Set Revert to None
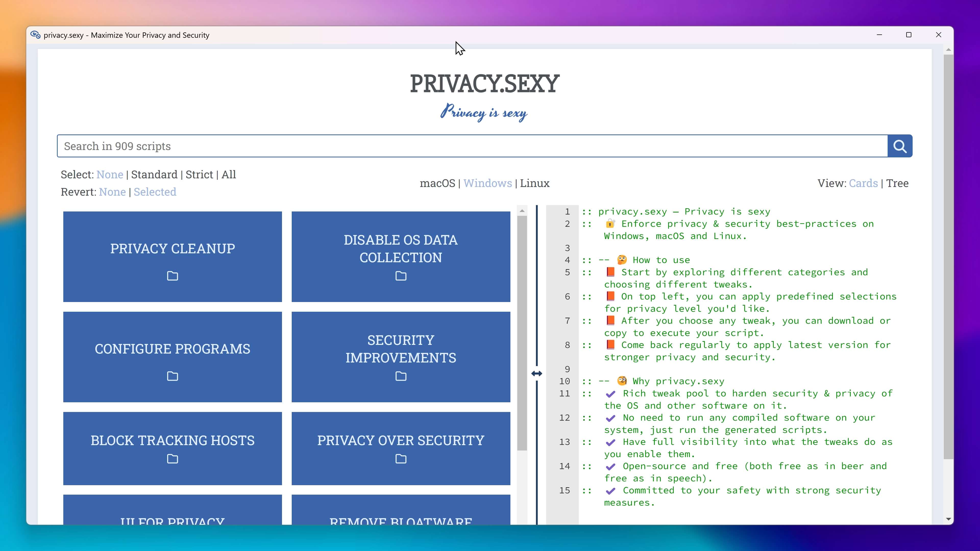This screenshot has height=551, width=980. click(112, 192)
